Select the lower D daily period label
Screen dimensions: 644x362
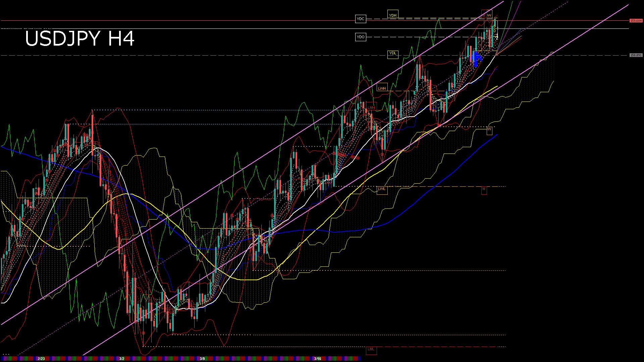pyautogui.click(x=495, y=31)
